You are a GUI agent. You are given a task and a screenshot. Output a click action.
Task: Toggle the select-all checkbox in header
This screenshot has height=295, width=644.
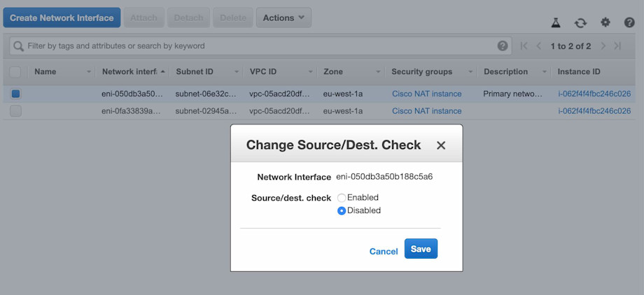coord(15,72)
